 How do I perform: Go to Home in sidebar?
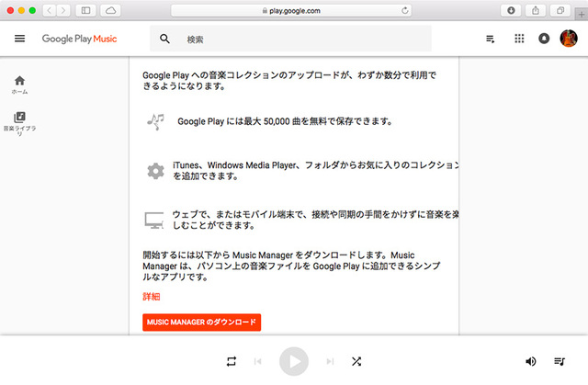click(19, 84)
